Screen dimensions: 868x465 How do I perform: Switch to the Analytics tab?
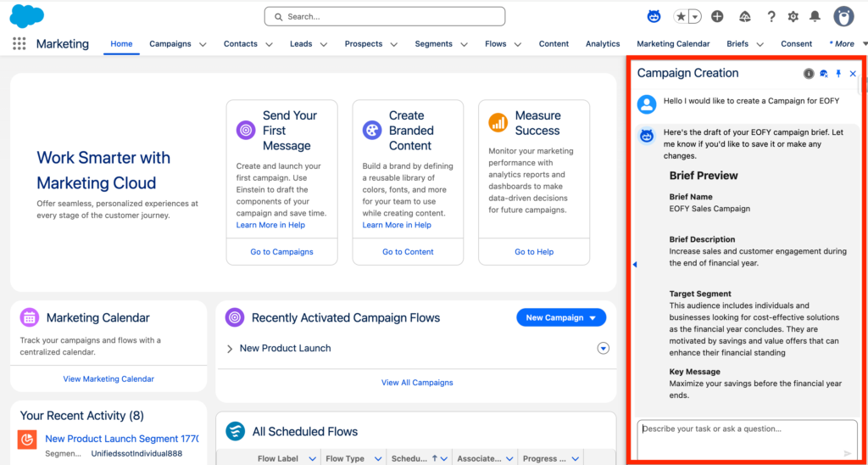pyautogui.click(x=603, y=44)
